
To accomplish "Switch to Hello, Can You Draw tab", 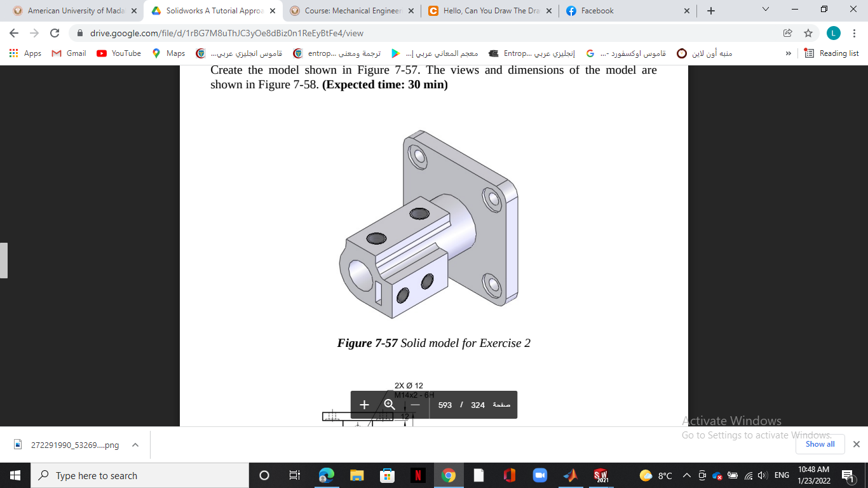I will point(489,11).
